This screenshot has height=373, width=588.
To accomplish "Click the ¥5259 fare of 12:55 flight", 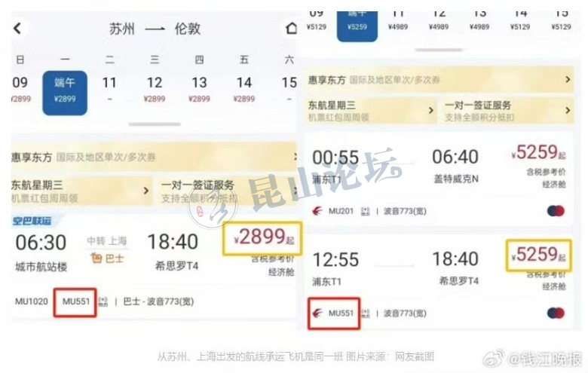I will pyautogui.click(x=538, y=255).
